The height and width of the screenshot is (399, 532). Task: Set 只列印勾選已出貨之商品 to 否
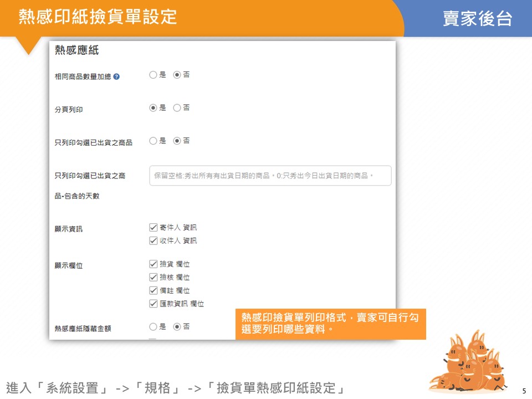tap(177, 141)
